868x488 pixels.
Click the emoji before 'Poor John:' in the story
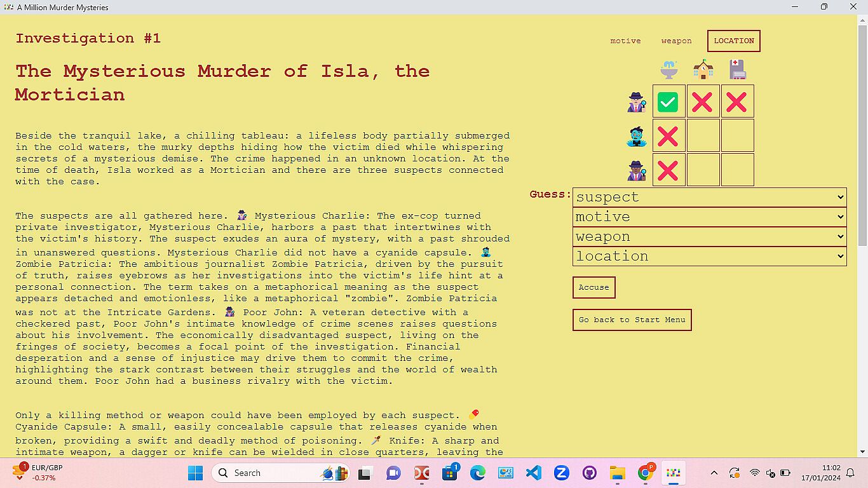click(230, 312)
